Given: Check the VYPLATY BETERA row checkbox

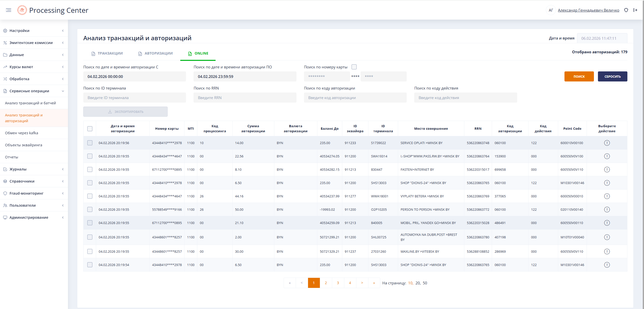Looking at the screenshot, I should coord(90,196).
